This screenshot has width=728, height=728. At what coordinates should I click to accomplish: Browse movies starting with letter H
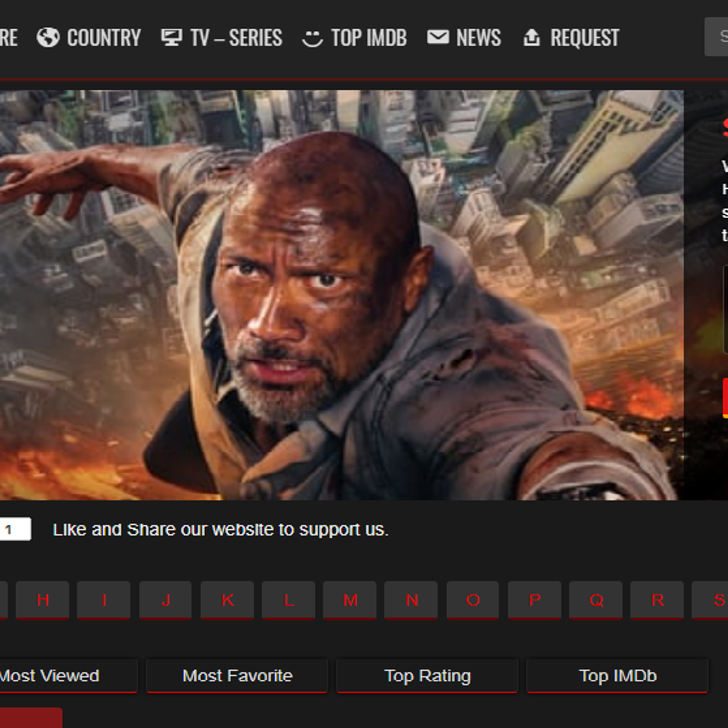tap(43, 600)
